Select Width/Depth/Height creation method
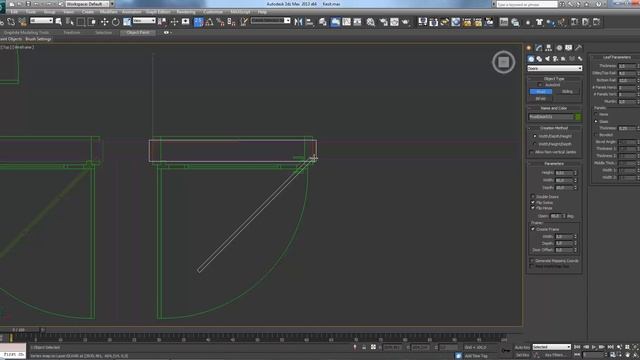The height and width of the screenshot is (360, 640). (x=535, y=136)
